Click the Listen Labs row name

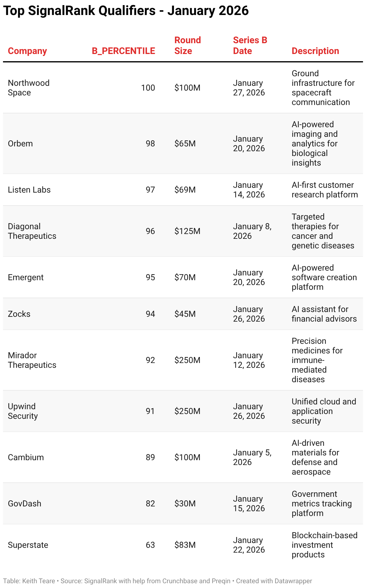click(x=29, y=190)
